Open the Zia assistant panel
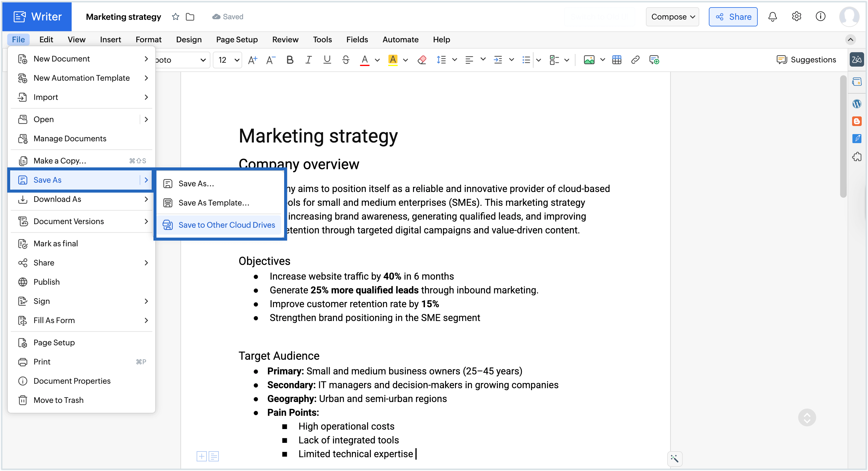 point(857,60)
